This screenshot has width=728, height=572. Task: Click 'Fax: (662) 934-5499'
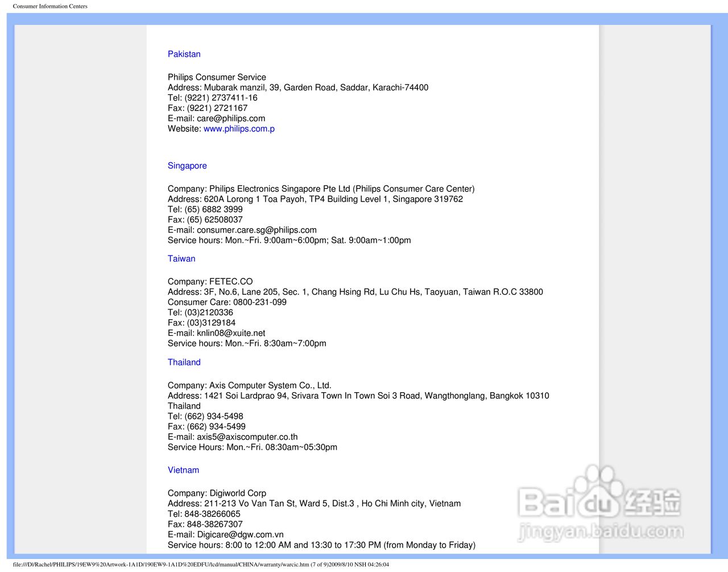(206, 427)
